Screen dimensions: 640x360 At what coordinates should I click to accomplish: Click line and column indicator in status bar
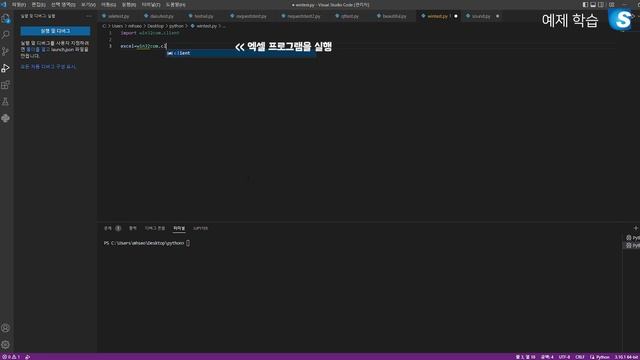[525, 357]
